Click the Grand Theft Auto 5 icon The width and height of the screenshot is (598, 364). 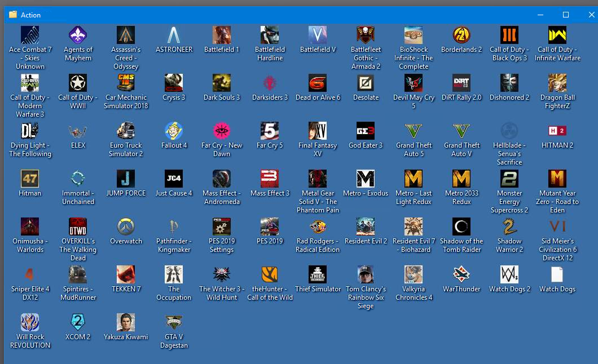pos(414,131)
